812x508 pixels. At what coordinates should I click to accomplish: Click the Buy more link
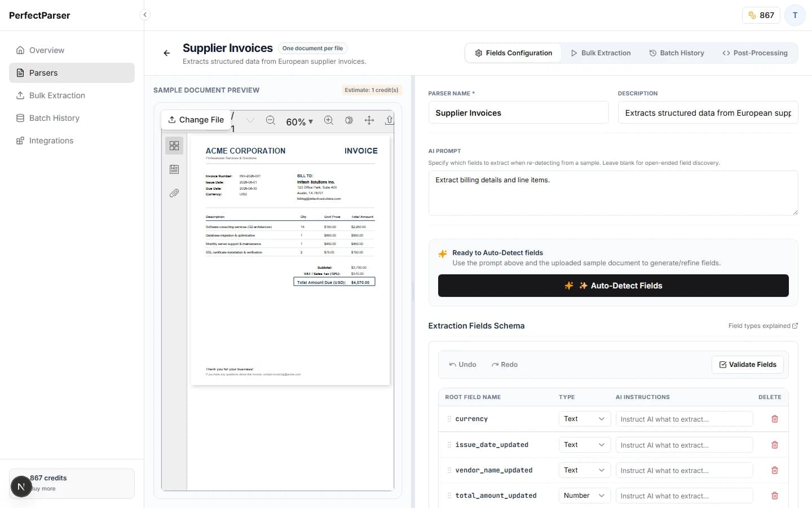click(43, 489)
